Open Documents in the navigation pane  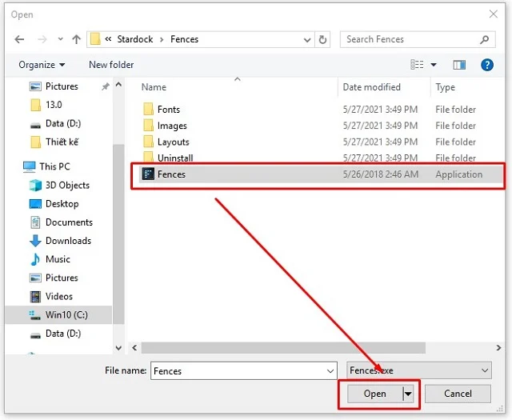coord(69,222)
